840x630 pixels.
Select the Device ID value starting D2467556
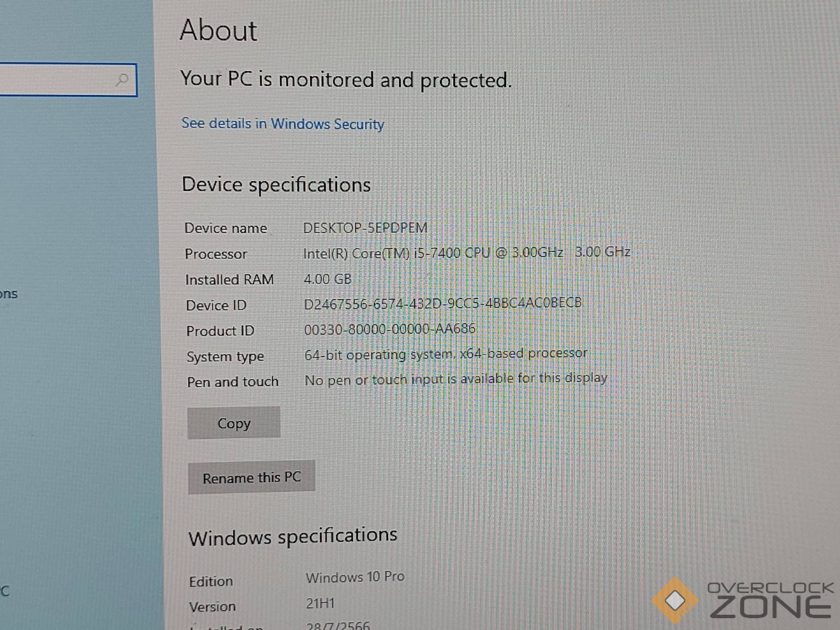pyautogui.click(x=442, y=303)
